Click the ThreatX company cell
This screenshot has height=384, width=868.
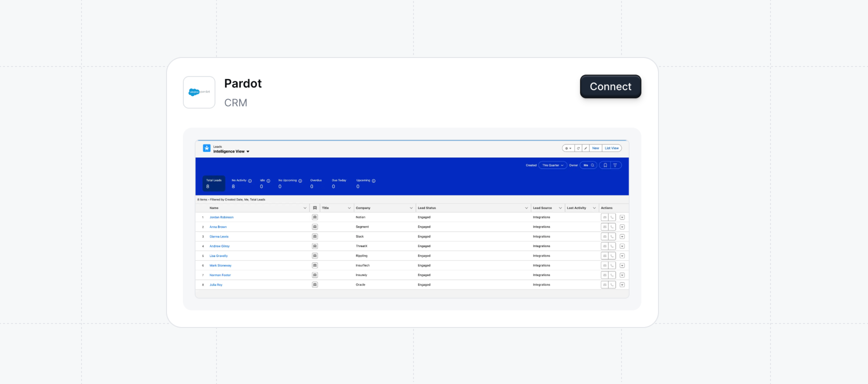(x=361, y=246)
